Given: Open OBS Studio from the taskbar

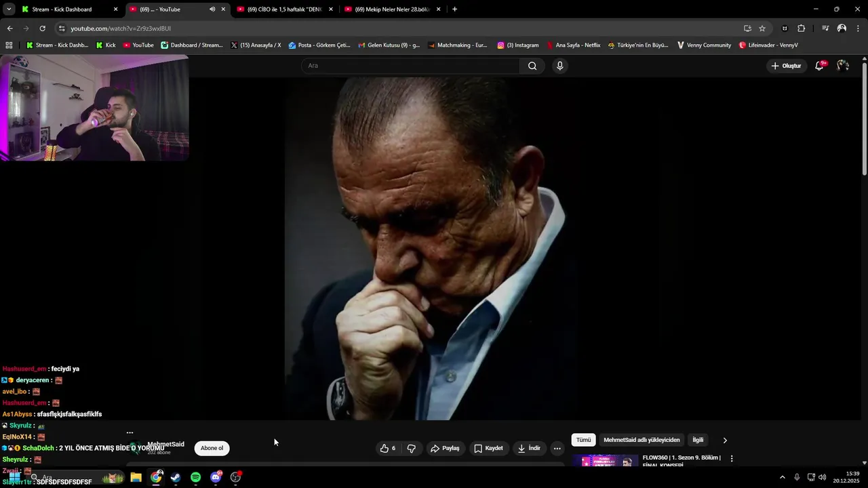Looking at the screenshot, I should coord(235,477).
